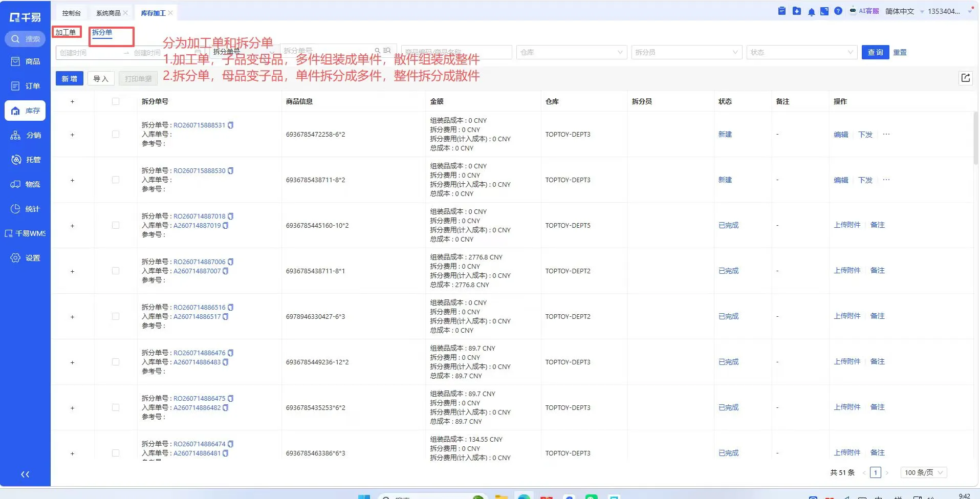Select the row checkbox for RO260714887006
Screen dimensions: 980x499
116,271
